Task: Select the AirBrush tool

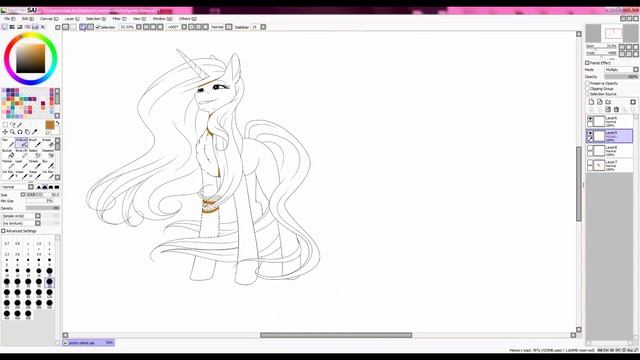Action: click(x=22, y=143)
